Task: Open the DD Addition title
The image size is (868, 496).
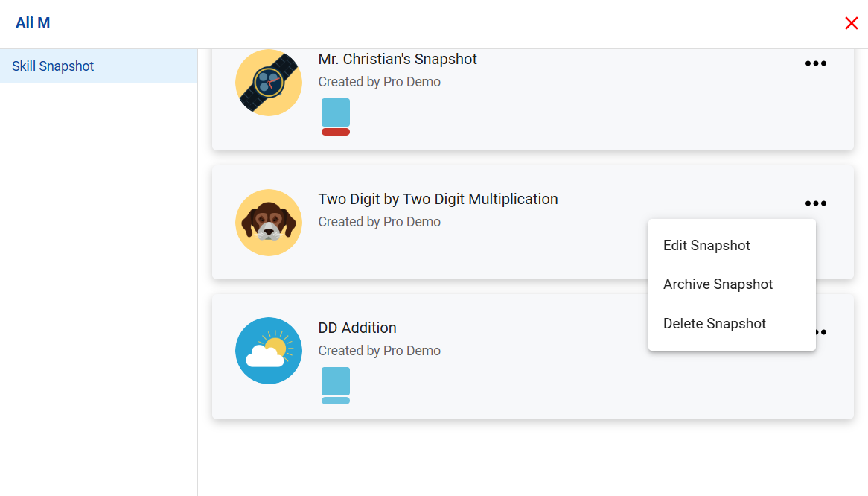Action: click(357, 328)
